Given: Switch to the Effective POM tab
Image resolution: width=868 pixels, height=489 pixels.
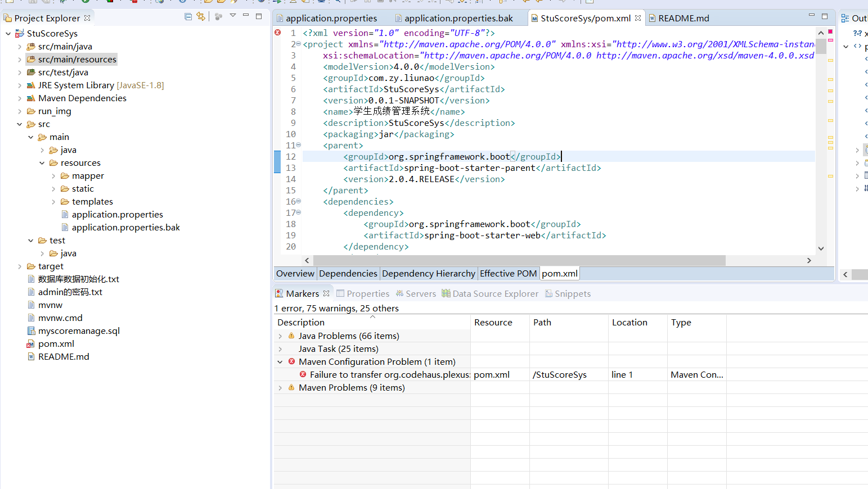Looking at the screenshot, I should [508, 273].
